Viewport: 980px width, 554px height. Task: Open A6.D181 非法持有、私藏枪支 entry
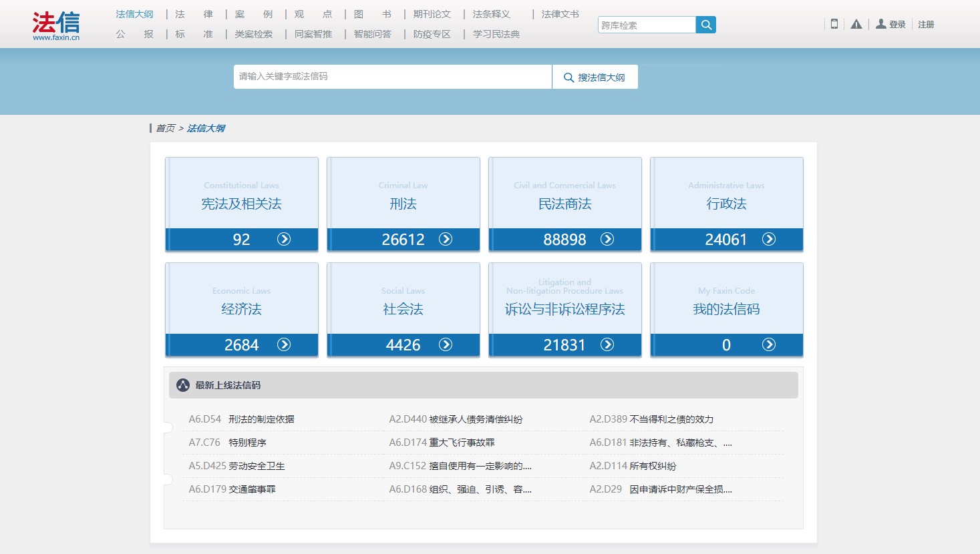pyautogui.click(x=661, y=443)
